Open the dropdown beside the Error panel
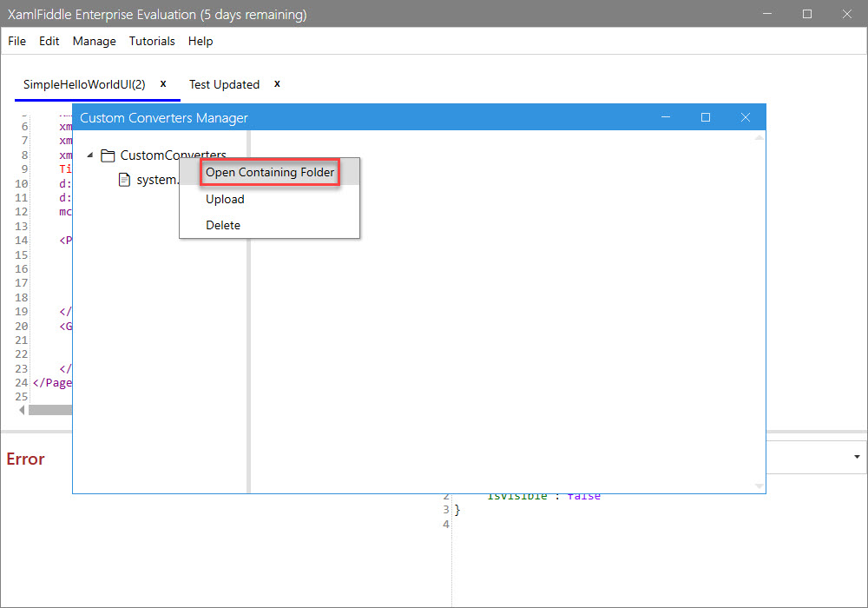 [857, 457]
